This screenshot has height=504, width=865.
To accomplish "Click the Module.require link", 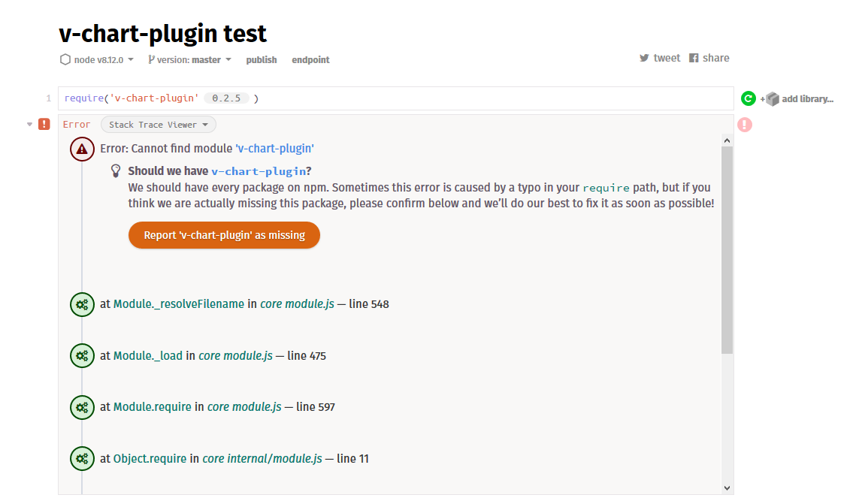I will click(x=153, y=407).
